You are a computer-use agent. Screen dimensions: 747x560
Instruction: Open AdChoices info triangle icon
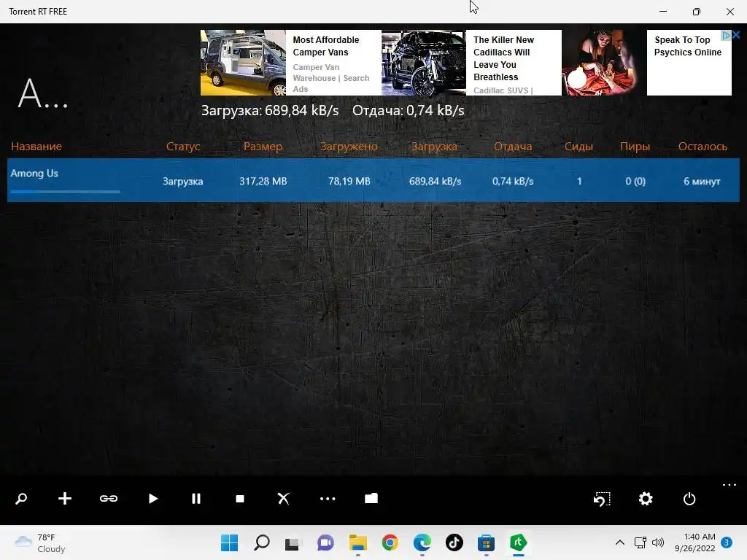pyautogui.click(x=726, y=35)
